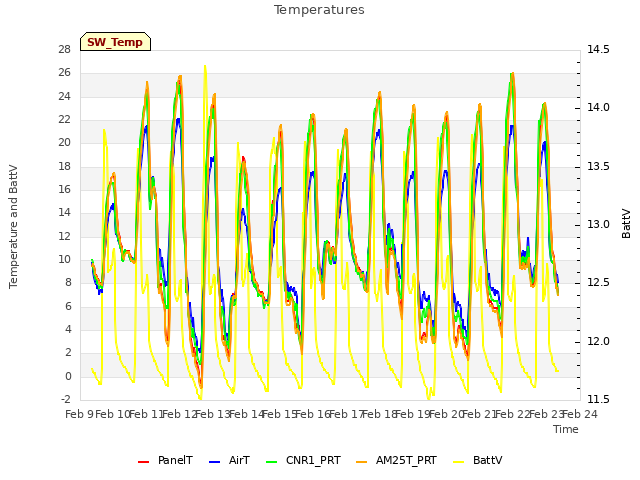
Task: Click the 14 left axis tick label
Action: (64, 213)
